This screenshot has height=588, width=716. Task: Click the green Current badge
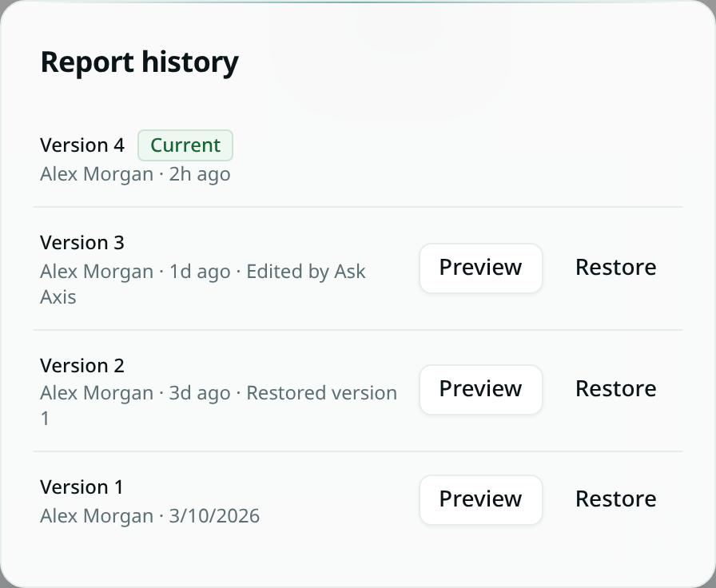(185, 145)
